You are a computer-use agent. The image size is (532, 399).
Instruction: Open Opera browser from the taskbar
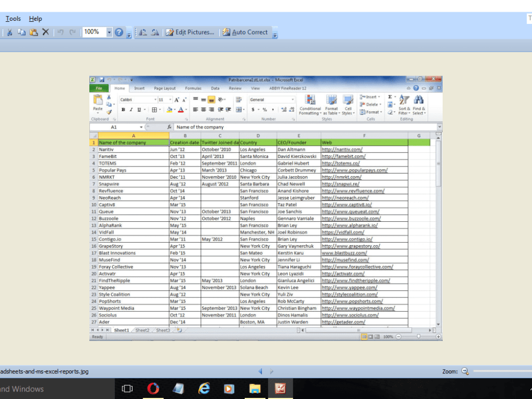pyautogui.click(x=153, y=388)
